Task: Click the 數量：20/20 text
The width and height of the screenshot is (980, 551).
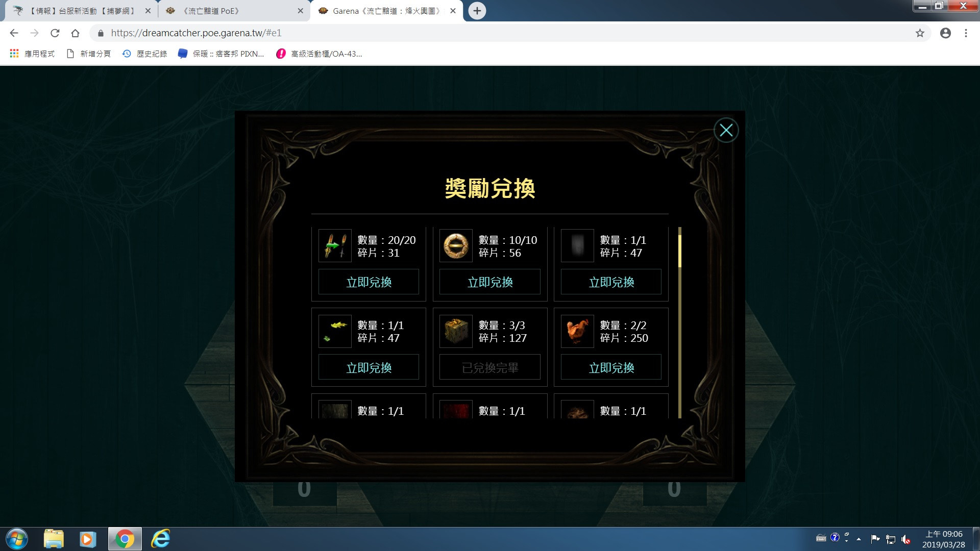Action: (386, 240)
